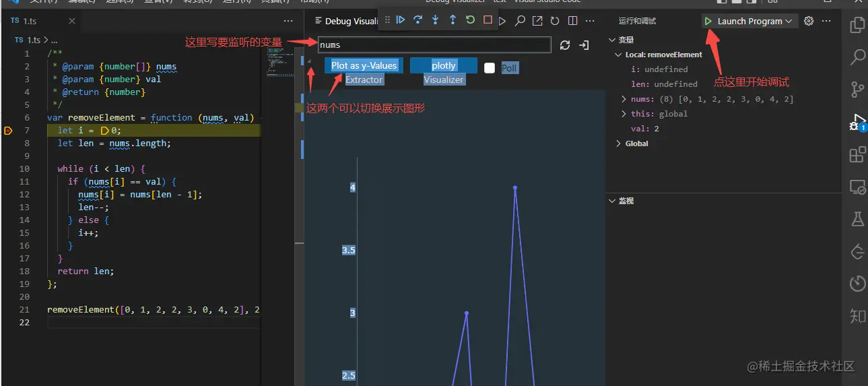Click the chart data point at value 3

tap(466, 313)
